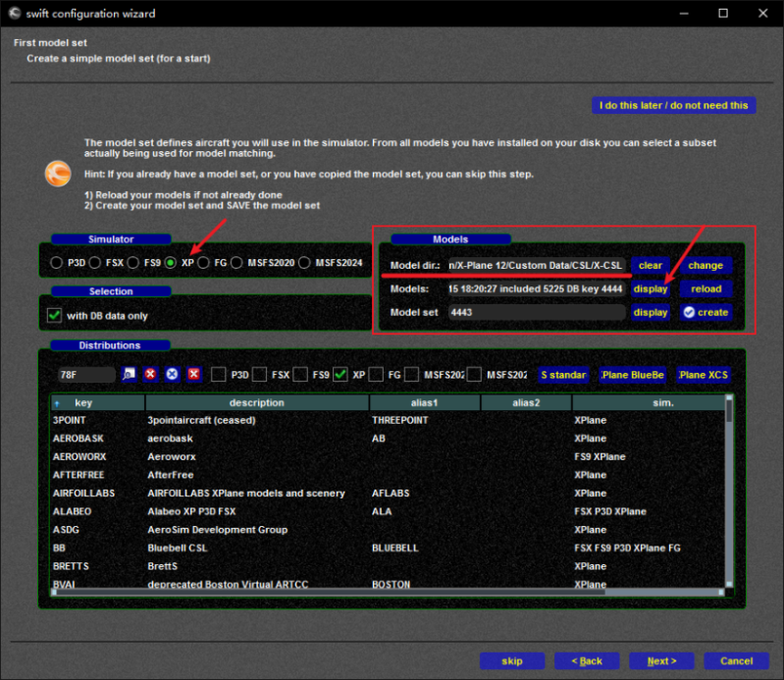Click the swift app icon in the title bar
This screenshot has width=784, height=680.
[14, 14]
